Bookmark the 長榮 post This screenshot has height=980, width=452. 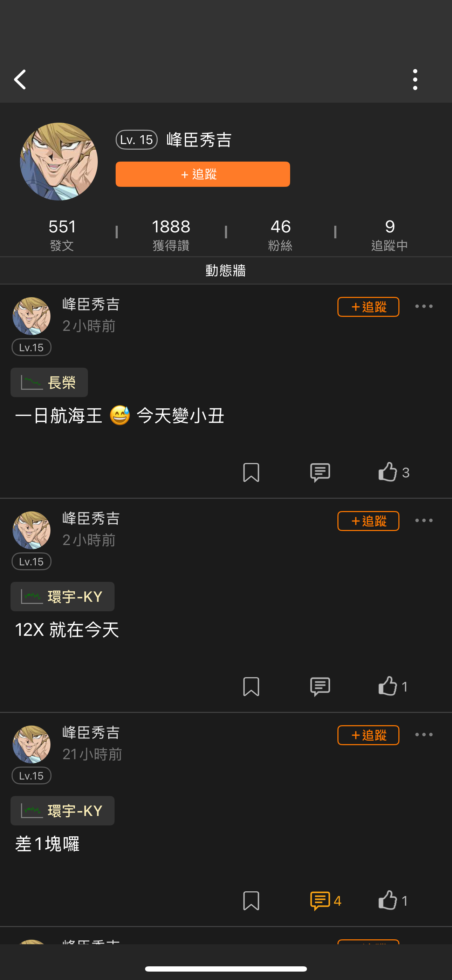click(251, 472)
